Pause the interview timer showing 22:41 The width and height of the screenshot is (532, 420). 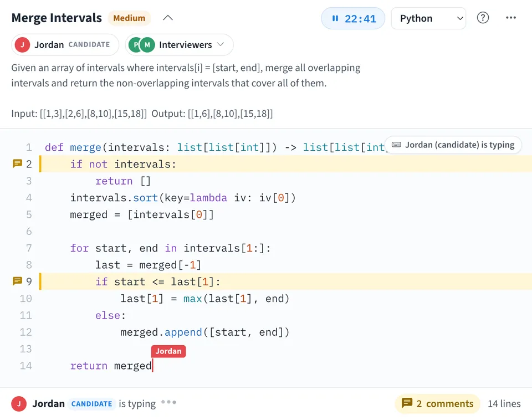pyautogui.click(x=353, y=18)
